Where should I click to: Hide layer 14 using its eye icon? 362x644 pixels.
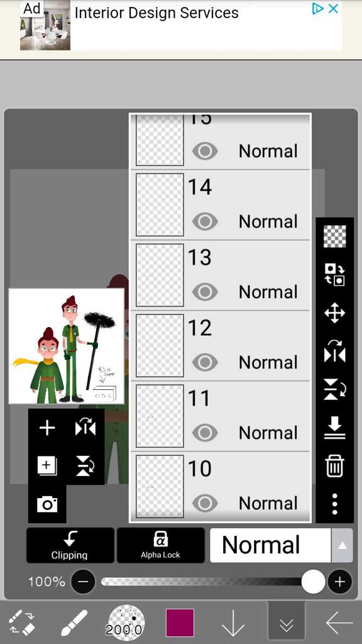tap(205, 222)
